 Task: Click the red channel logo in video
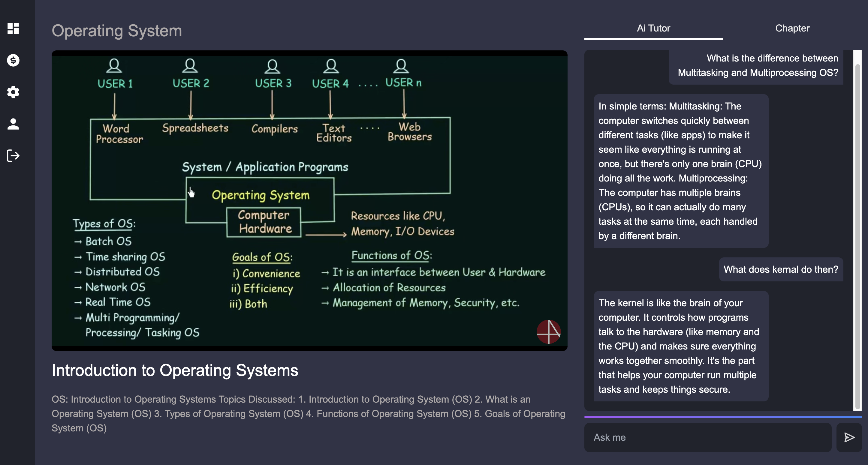point(548,332)
